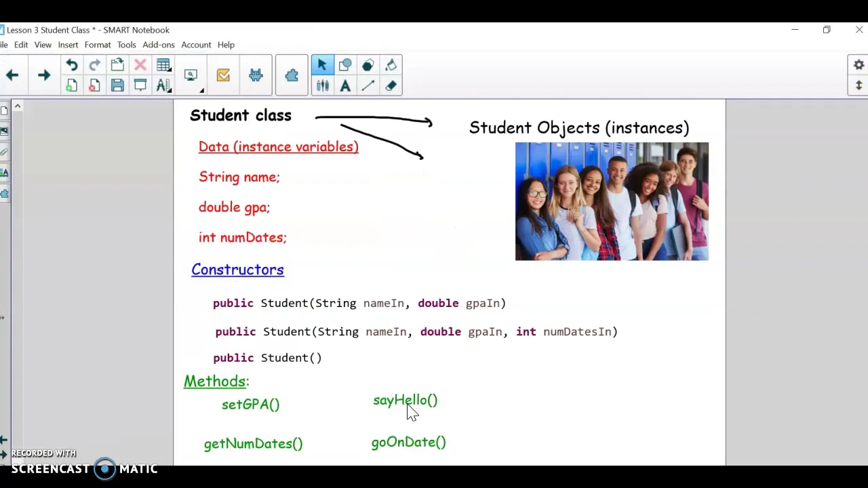Viewport: 868px width, 488px height.
Task: Go to the previous page arrow
Action: [12, 75]
